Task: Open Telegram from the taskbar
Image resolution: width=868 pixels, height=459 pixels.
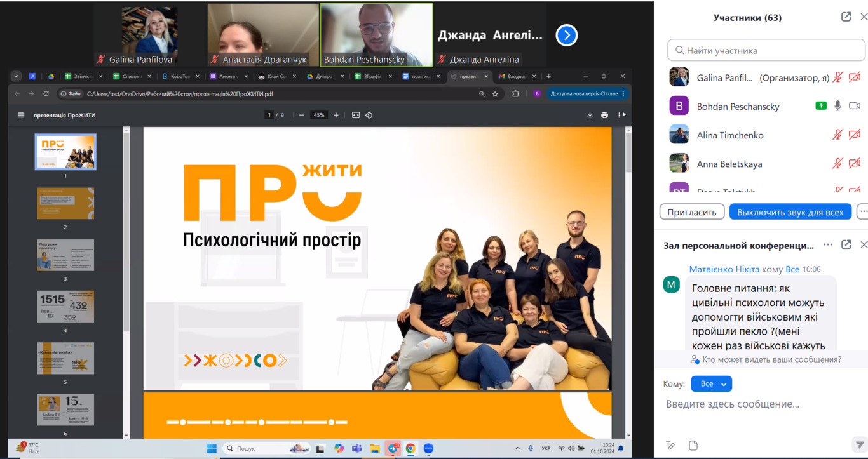Action: click(x=393, y=448)
